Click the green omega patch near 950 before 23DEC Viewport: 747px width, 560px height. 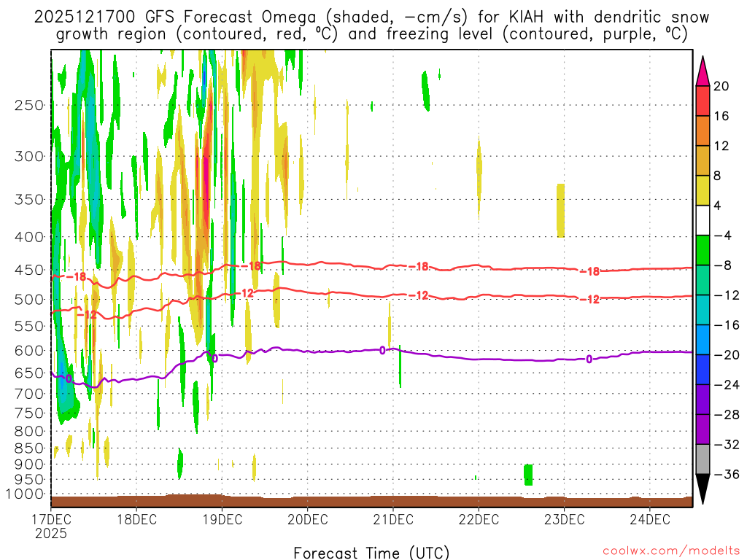point(528,475)
